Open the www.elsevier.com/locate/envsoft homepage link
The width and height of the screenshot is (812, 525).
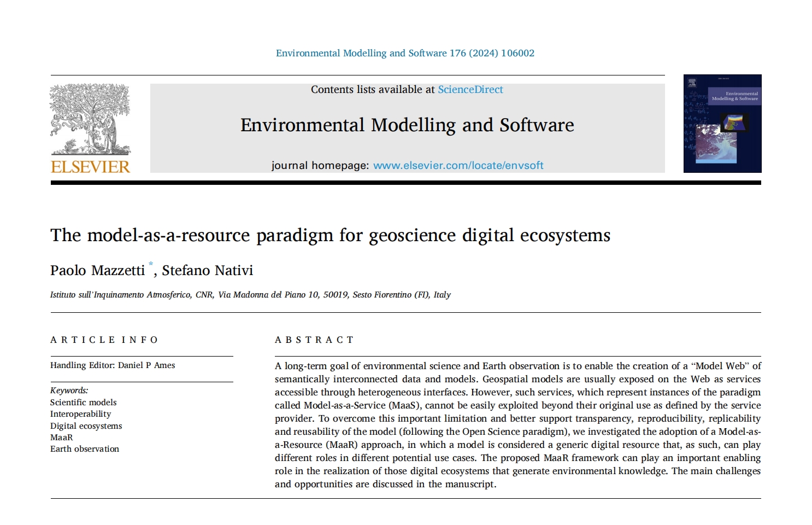click(x=458, y=165)
